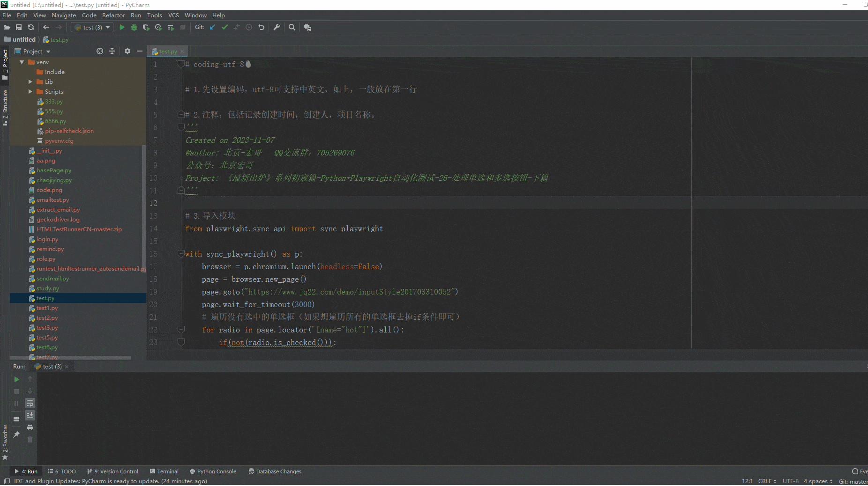Click the Profile run icon

click(158, 27)
